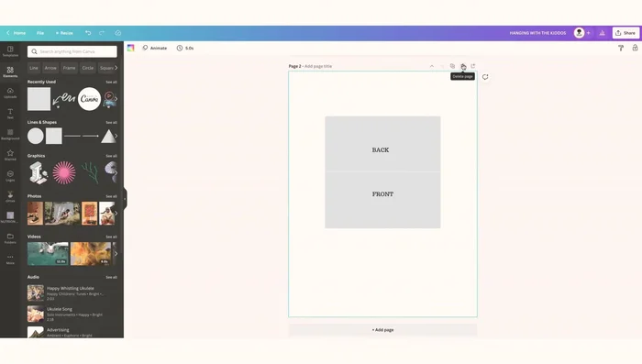Image resolution: width=642 pixels, height=364 pixels.
Task: Click the magnifier icon in search box
Action: coord(35,51)
